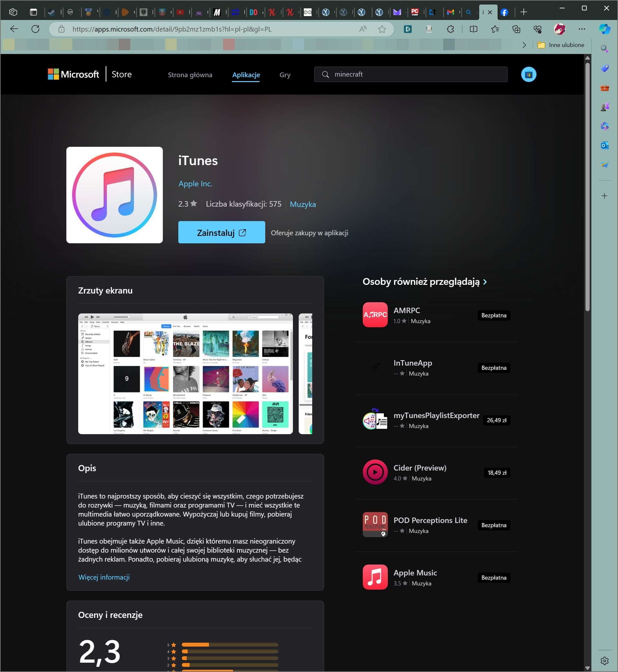Click the Store search field with minecraft

coord(410,74)
